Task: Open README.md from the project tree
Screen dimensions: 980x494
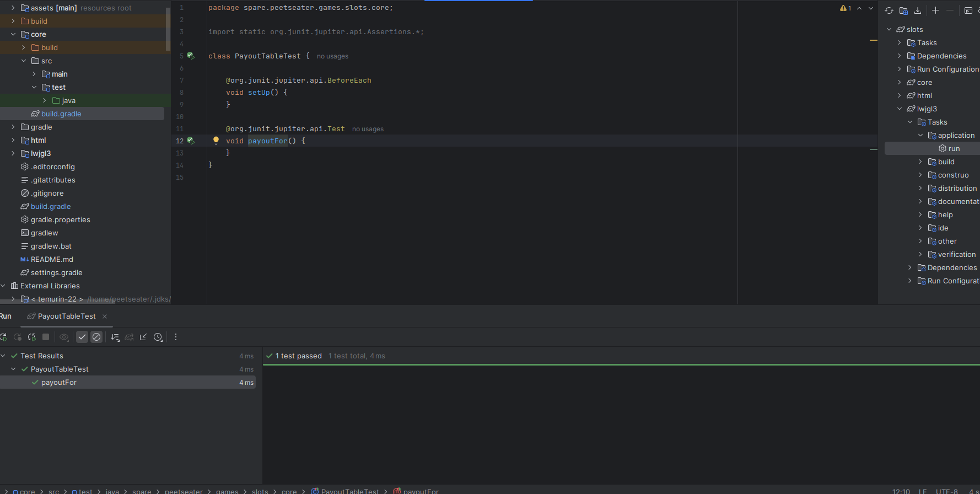Action: click(52, 259)
